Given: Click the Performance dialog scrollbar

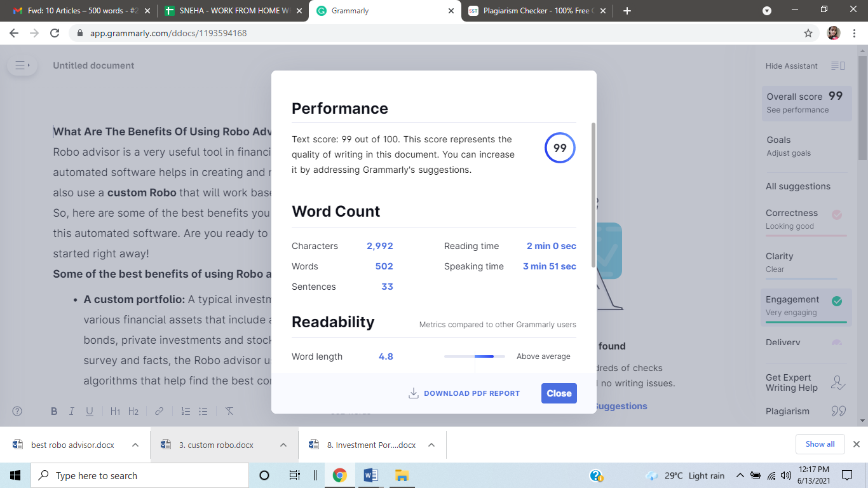Looking at the screenshot, I should tap(593, 195).
